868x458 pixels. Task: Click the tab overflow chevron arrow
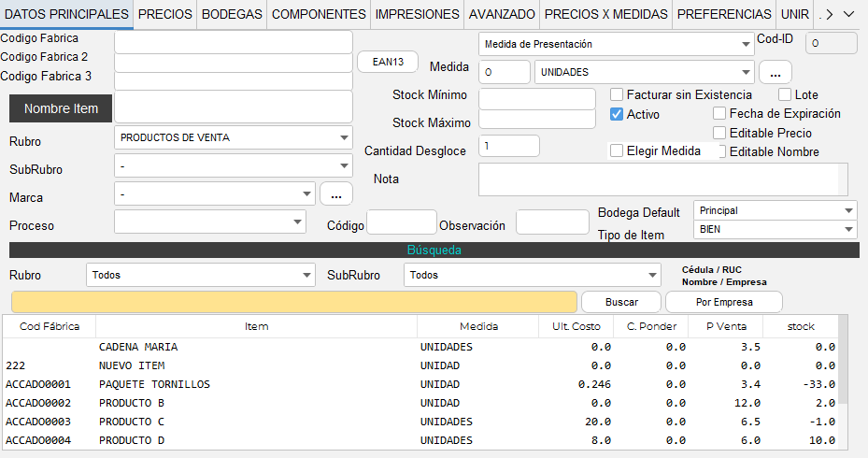tap(848, 14)
